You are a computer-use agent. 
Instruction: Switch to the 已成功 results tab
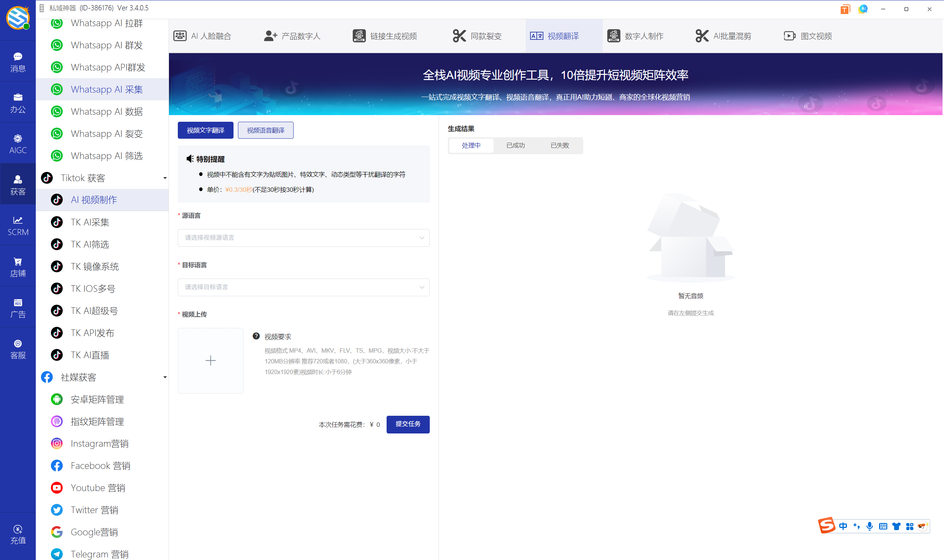515,145
